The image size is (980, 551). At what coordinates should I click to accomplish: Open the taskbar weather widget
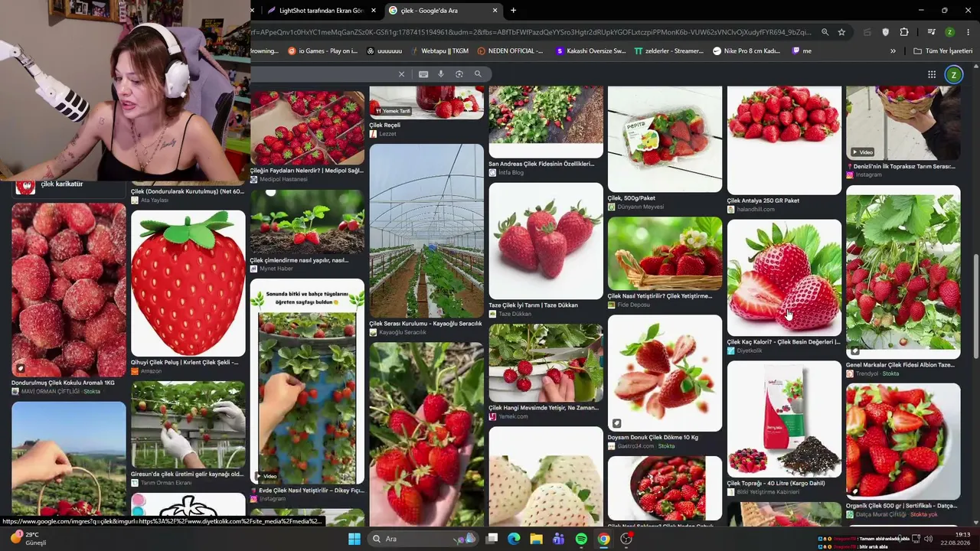click(x=28, y=539)
